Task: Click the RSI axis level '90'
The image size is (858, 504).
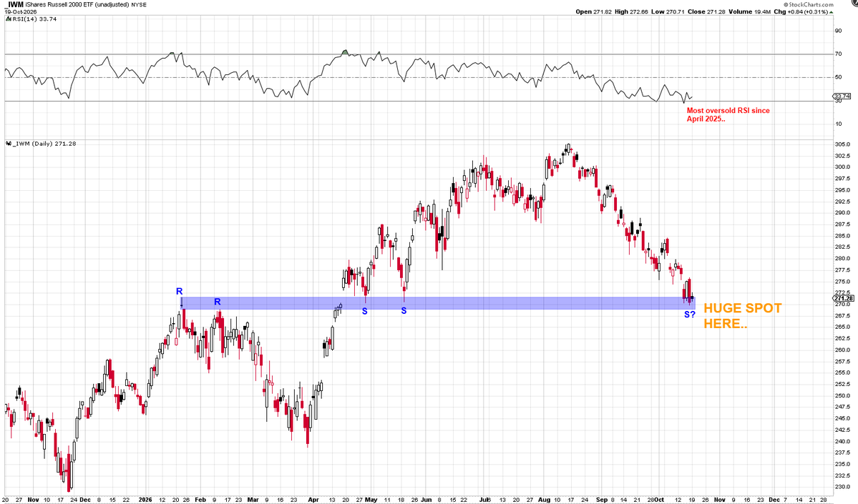Action: [x=838, y=31]
